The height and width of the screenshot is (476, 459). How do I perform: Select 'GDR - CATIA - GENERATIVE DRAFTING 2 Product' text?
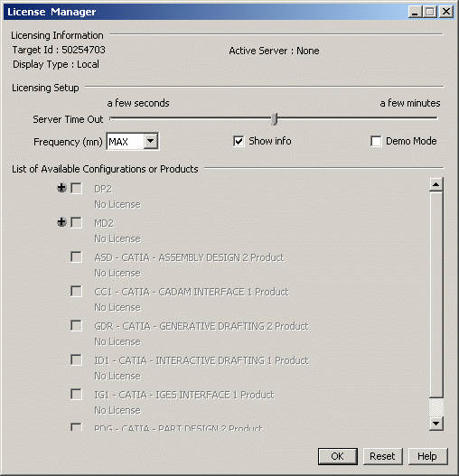201,326
